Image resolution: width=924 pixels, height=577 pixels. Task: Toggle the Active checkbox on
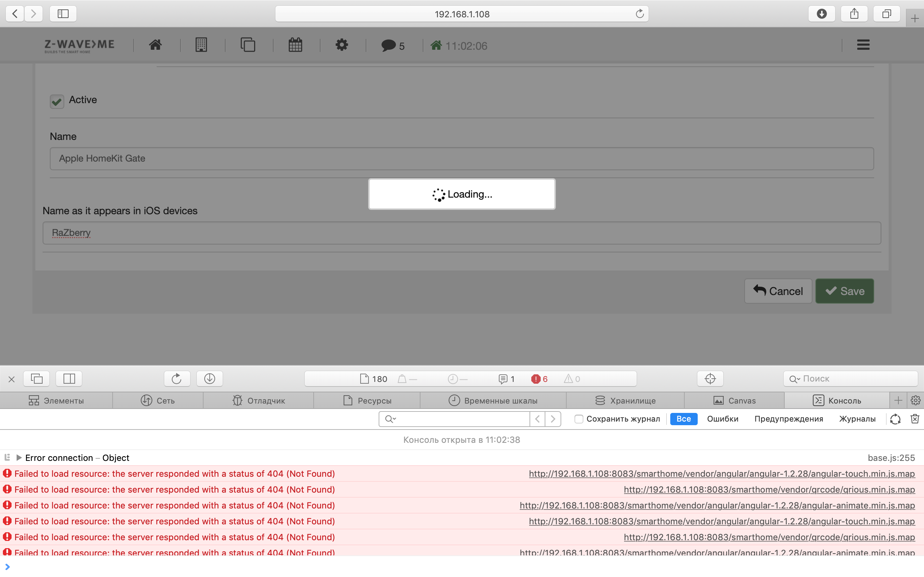57,101
